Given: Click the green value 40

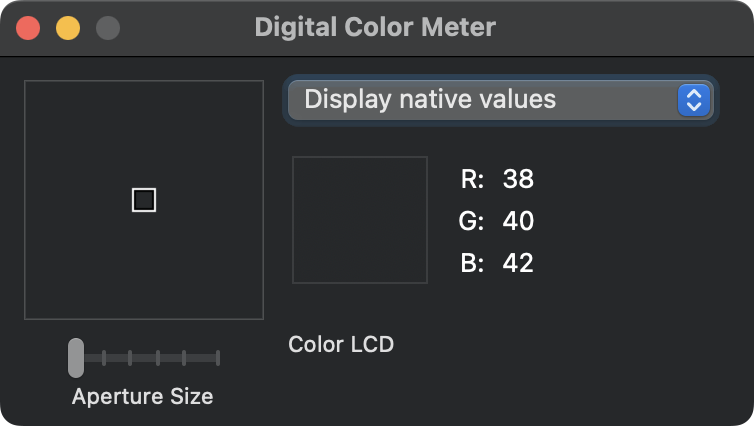Looking at the screenshot, I should click(518, 221).
